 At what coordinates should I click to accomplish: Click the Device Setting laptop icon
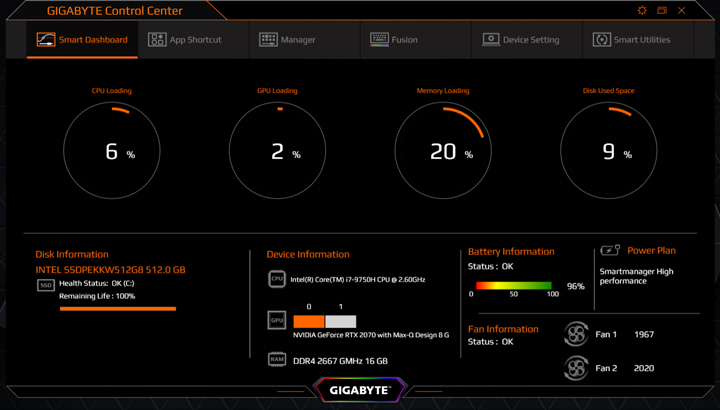[x=491, y=39]
